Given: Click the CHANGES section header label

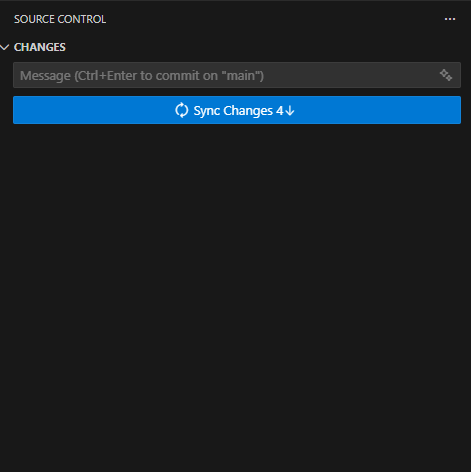Looking at the screenshot, I should 40,47.
